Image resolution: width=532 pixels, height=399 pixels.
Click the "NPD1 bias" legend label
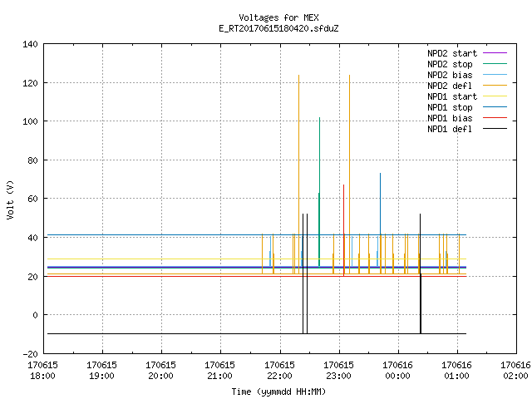[450, 118]
